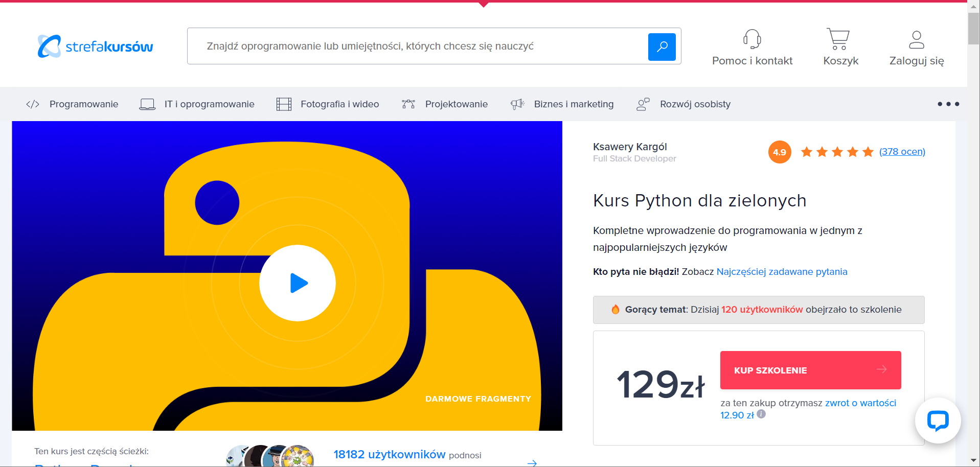
Task: Play the Python course preview video
Action: 298,283
